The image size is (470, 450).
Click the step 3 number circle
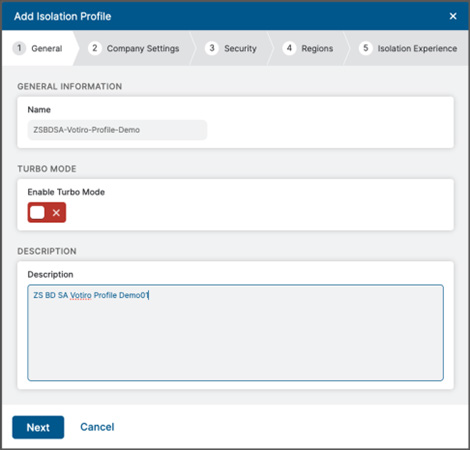click(x=212, y=48)
